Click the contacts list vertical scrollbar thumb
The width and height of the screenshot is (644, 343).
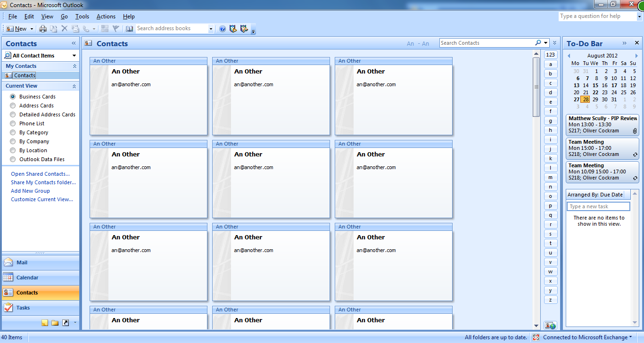(536, 87)
